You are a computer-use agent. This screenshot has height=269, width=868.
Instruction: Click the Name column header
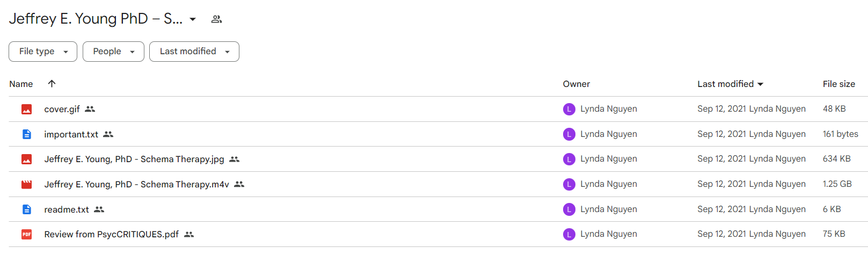pyautogui.click(x=21, y=84)
